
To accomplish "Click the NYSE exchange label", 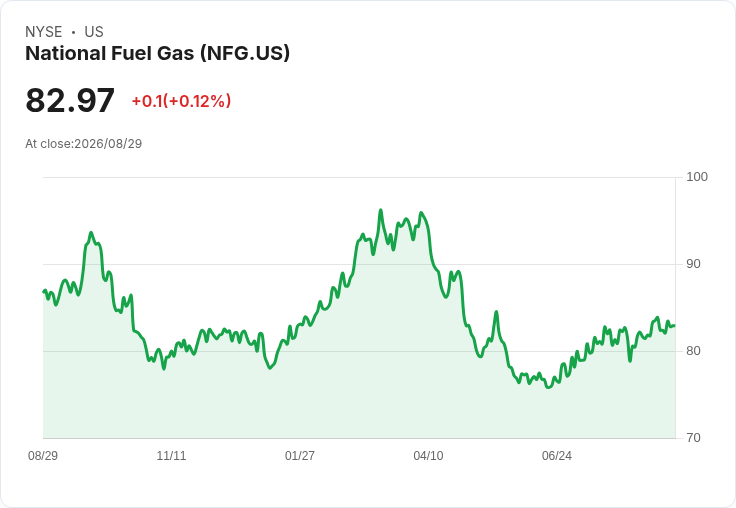I will click(x=44, y=32).
